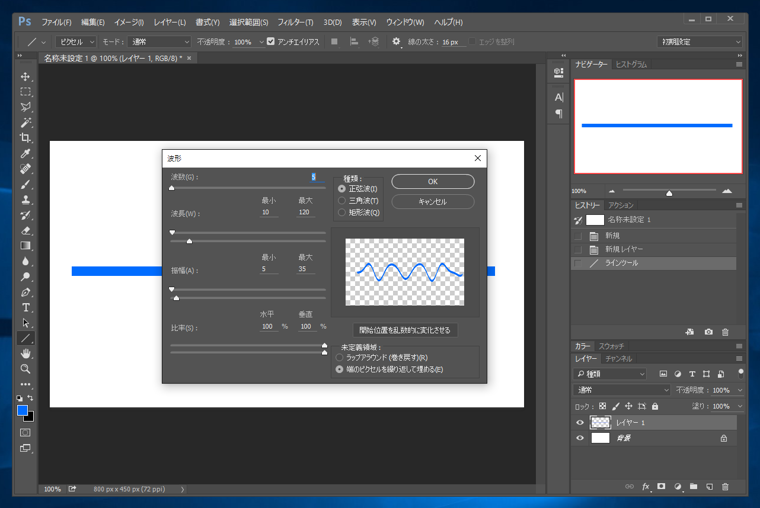Open the workspace 初期設定 dropdown
Viewport: 760px width, 508px height.
pos(699,42)
